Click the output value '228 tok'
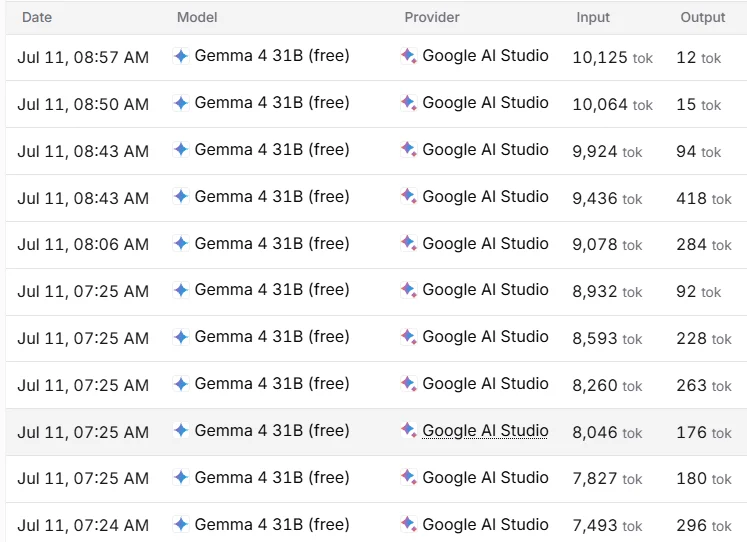 click(704, 339)
